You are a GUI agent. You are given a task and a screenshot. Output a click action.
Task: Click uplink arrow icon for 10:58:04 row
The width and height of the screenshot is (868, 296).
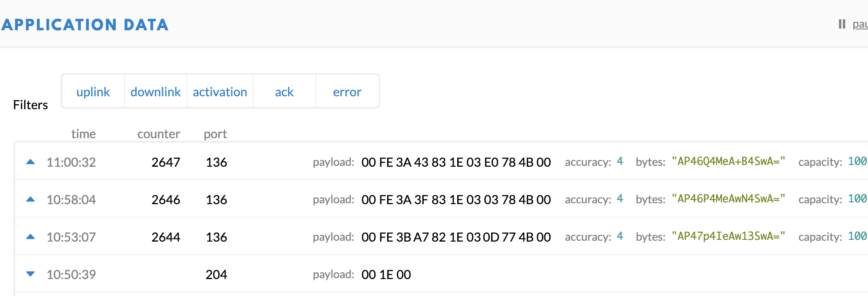click(x=30, y=199)
